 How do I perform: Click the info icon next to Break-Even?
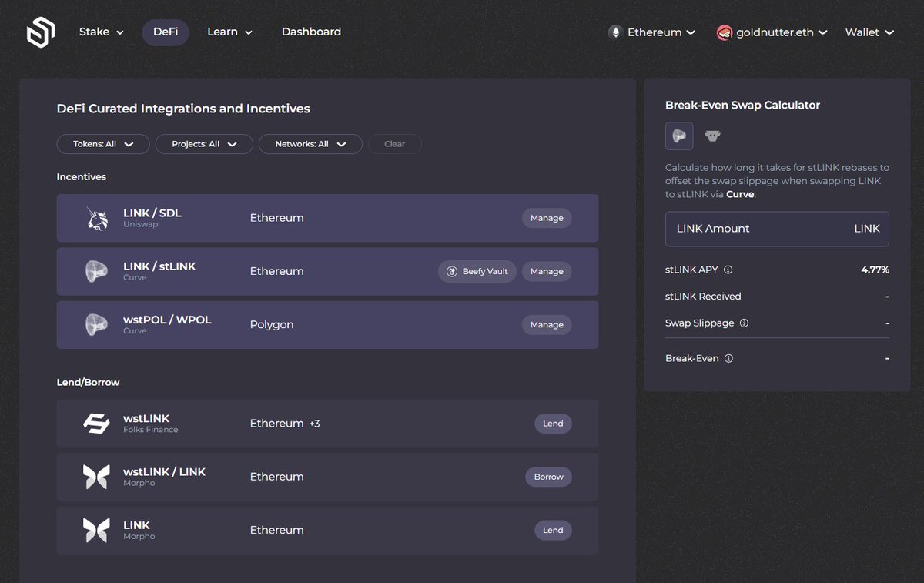(x=728, y=359)
